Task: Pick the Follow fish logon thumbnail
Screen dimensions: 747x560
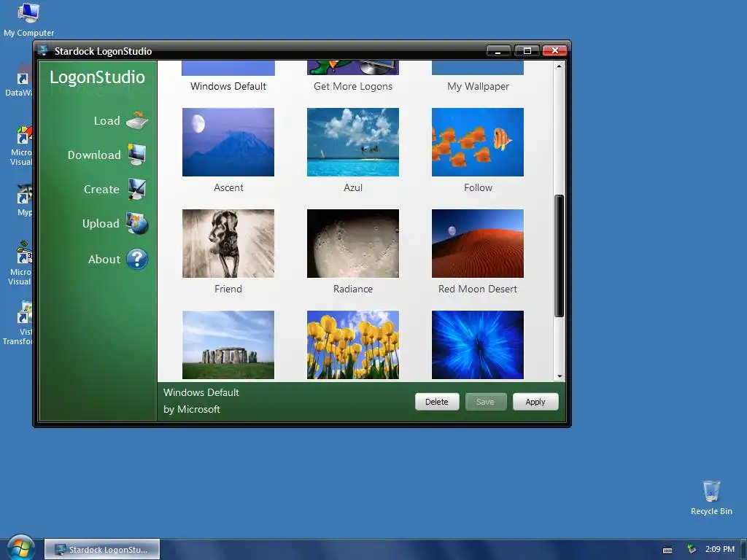Action: click(477, 142)
